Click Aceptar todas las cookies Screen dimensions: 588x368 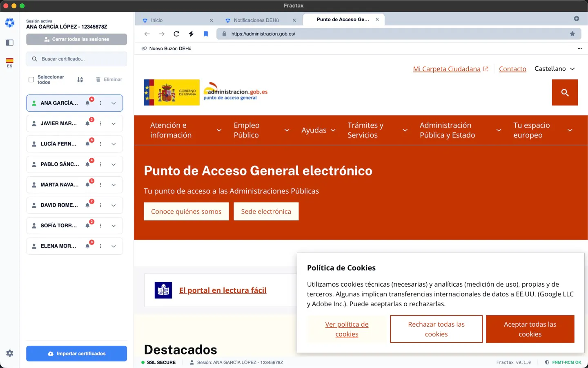coord(530,329)
